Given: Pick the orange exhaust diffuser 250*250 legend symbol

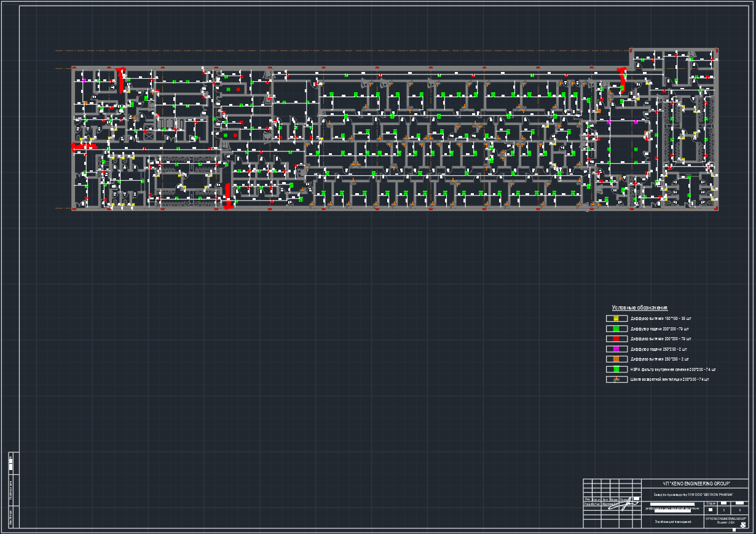Looking at the screenshot, I should 616,359.
